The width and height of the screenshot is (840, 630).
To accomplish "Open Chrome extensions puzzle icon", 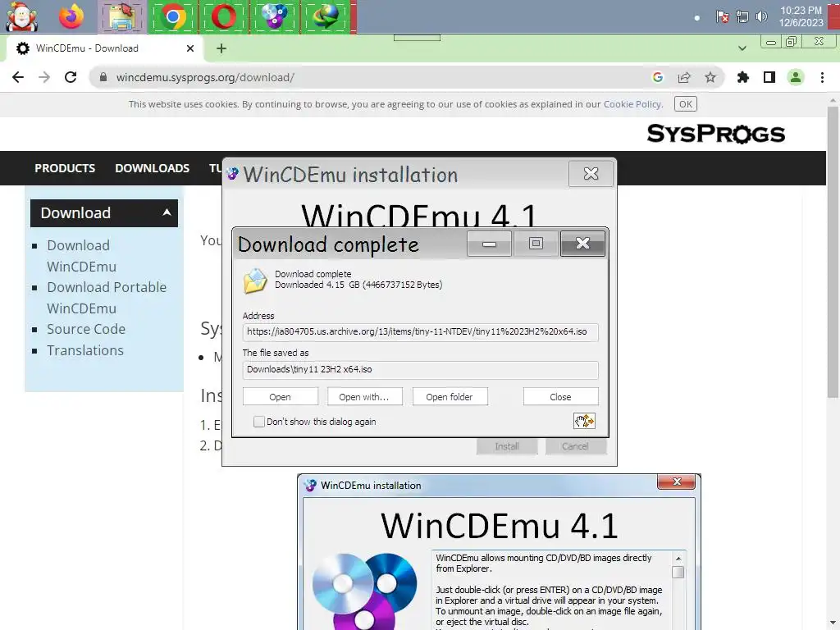I will (743, 77).
